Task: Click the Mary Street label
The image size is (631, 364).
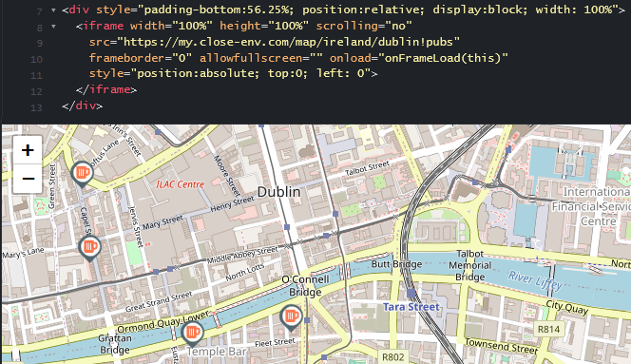Action: pyautogui.click(x=163, y=222)
